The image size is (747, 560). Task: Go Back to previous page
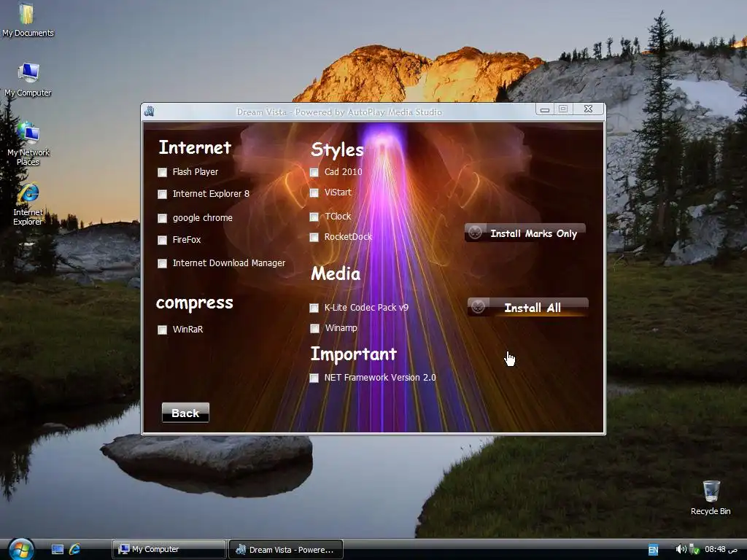pyautogui.click(x=185, y=413)
